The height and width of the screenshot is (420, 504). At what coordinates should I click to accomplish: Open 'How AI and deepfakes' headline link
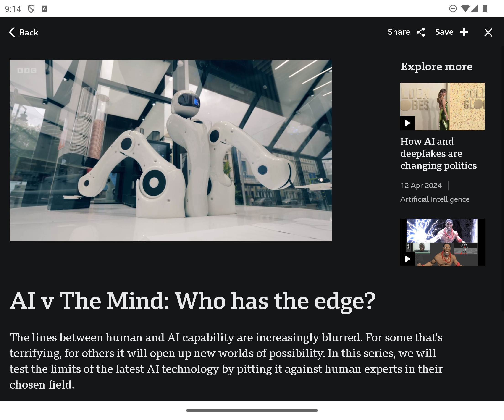[438, 153]
